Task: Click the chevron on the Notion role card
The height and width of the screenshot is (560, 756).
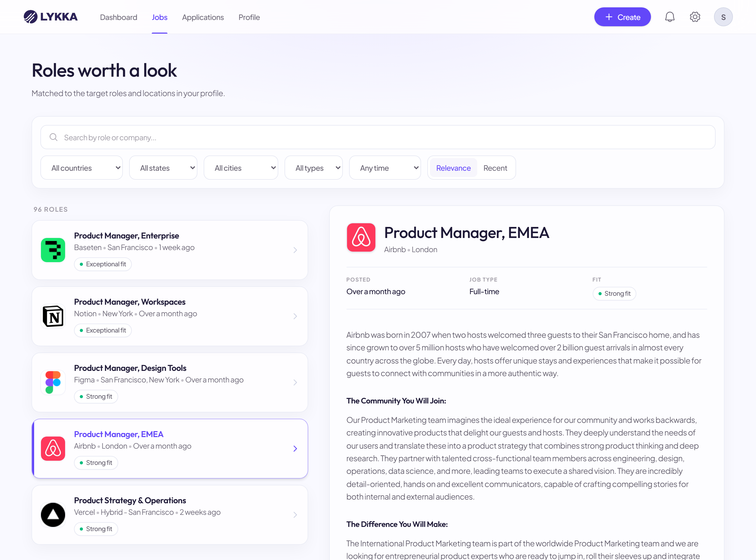Action: coord(295,316)
